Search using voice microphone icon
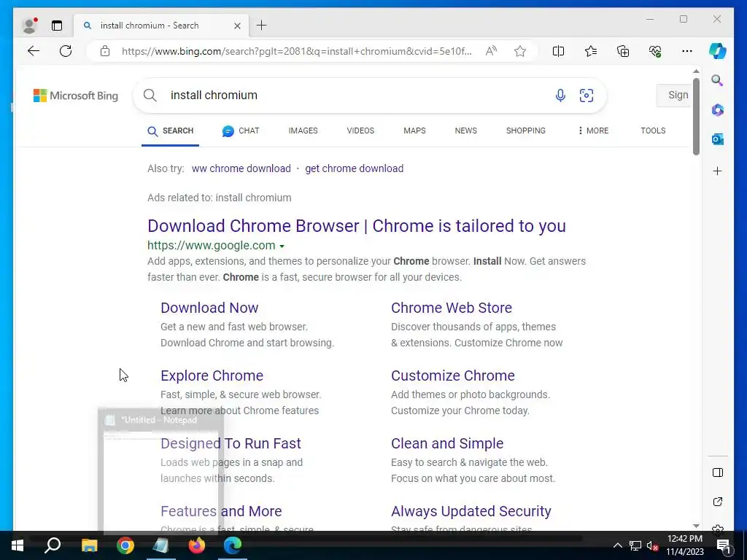Viewport: 747px width, 560px height. 560,96
